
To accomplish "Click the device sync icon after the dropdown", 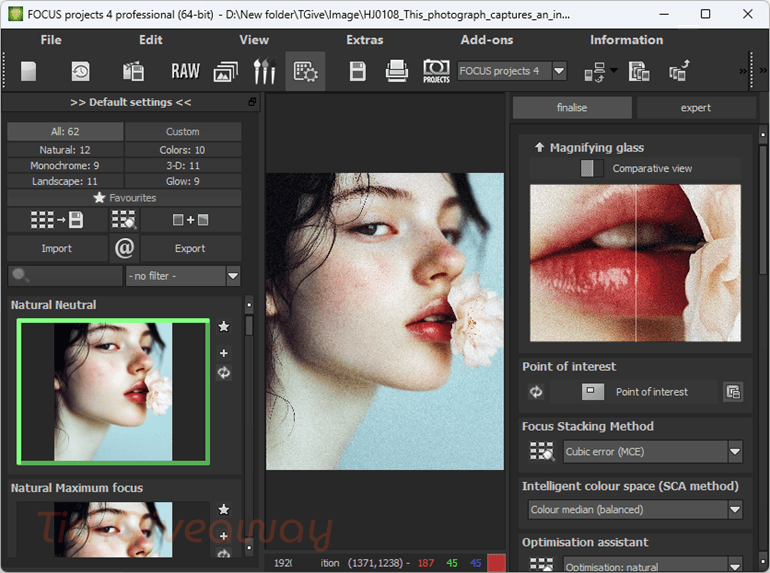I will (595, 72).
